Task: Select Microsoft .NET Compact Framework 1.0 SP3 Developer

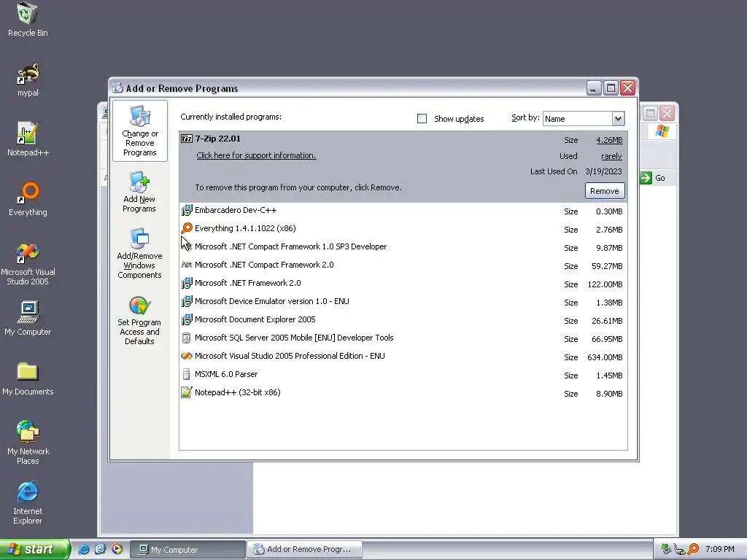Action: pyautogui.click(x=290, y=246)
